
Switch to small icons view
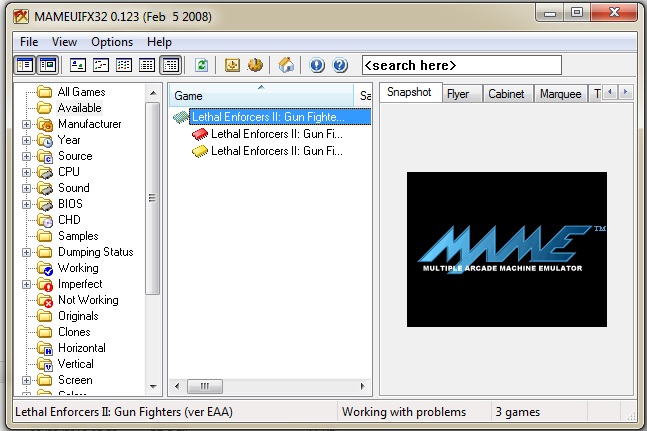point(101,65)
